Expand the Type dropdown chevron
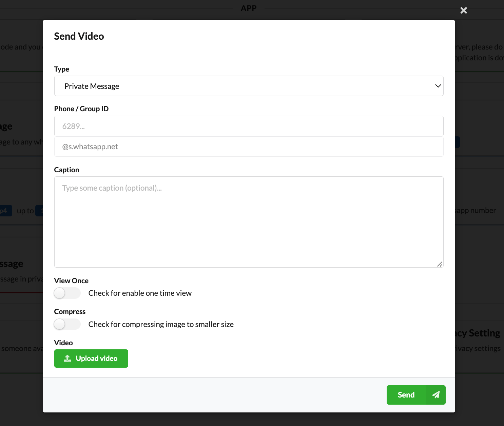Viewport: 504px width, 426px height. click(438, 86)
